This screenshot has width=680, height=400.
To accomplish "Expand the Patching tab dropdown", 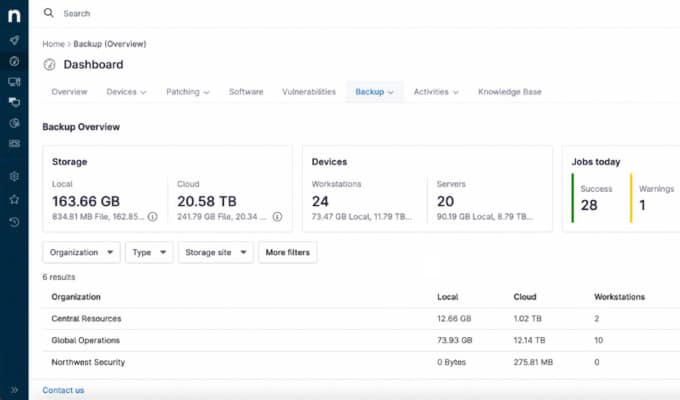I will [x=188, y=92].
